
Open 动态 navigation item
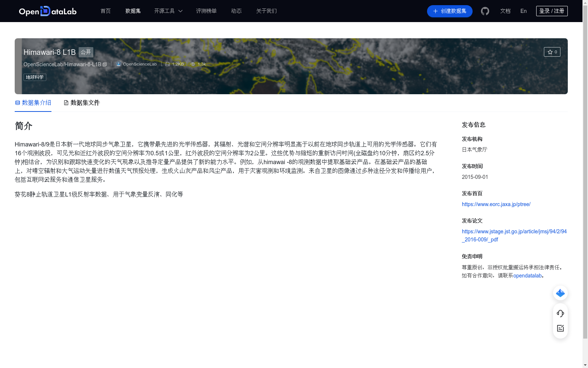pos(236,11)
